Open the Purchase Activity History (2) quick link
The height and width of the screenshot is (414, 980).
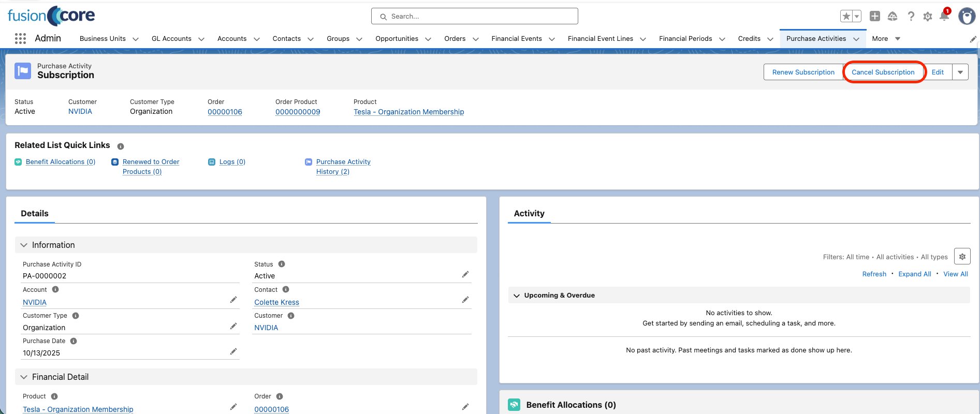point(343,167)
